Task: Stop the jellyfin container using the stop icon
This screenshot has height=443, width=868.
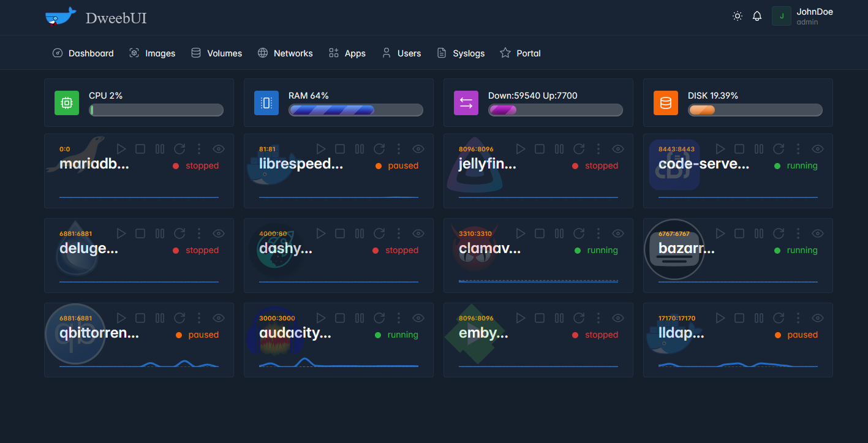Action: 540,148
